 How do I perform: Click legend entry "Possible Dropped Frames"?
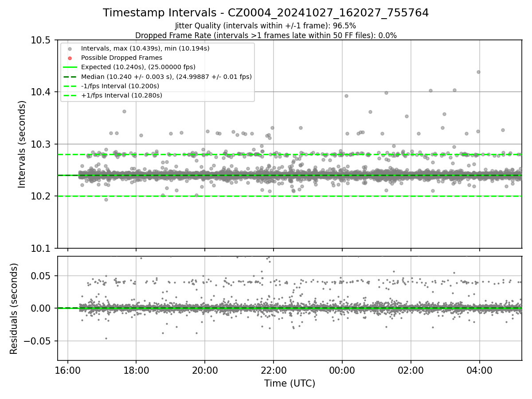[121, 58]
